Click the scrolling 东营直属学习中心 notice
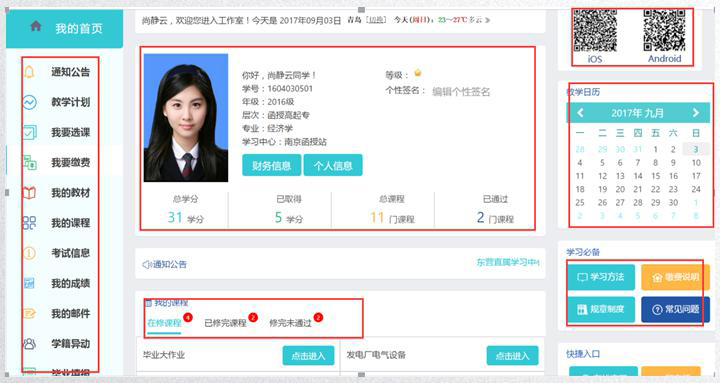The height and width of the screenshot is (383, 720). 507,262
